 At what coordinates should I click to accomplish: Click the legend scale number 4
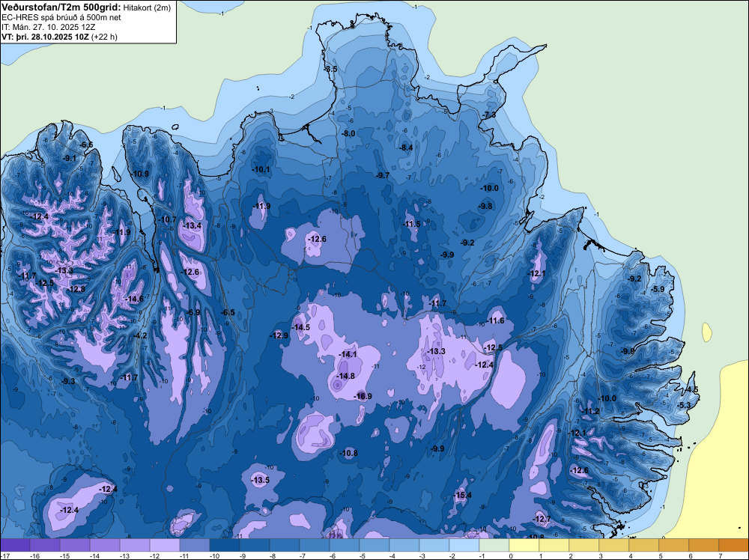[631, 556]
